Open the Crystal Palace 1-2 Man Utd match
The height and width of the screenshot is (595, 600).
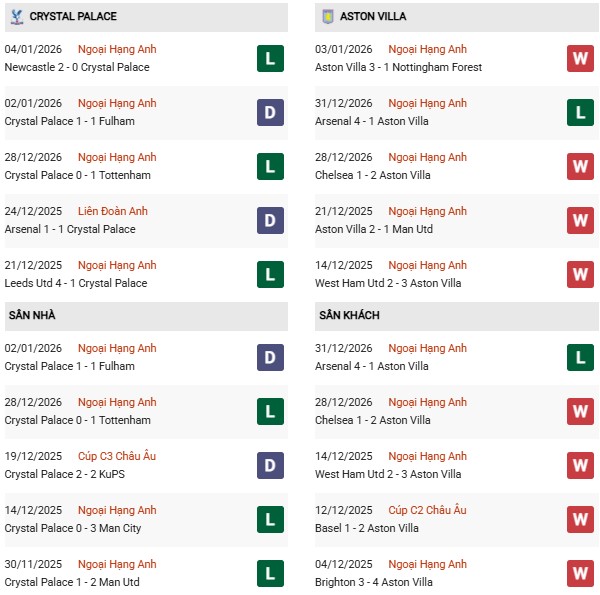[x=72, y=582]
